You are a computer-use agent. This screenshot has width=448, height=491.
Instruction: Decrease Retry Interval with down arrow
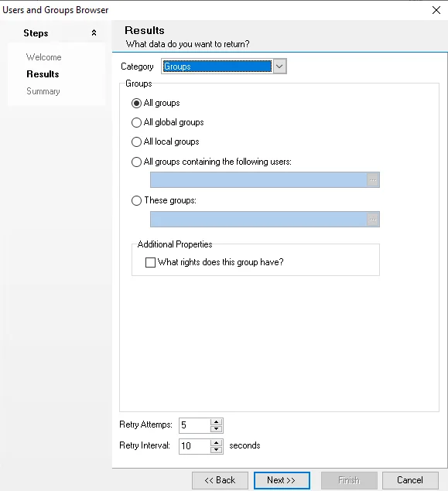(216, 450)
